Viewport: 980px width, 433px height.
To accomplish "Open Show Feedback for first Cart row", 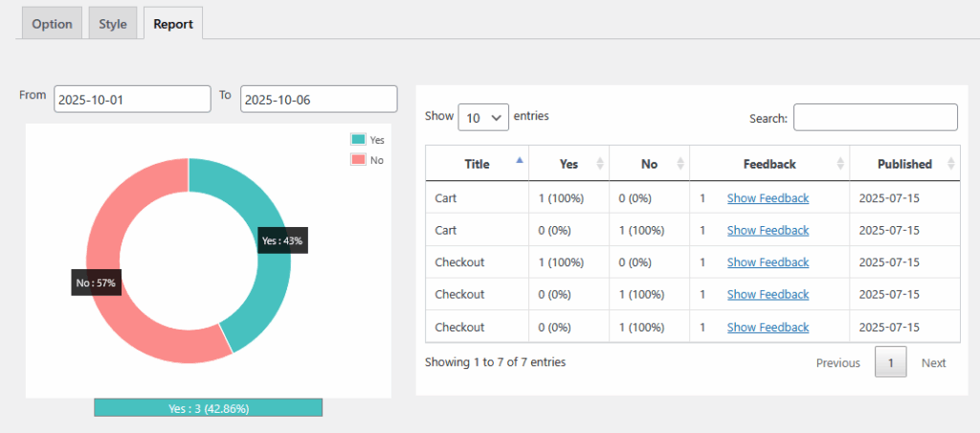I will (768, 198).
